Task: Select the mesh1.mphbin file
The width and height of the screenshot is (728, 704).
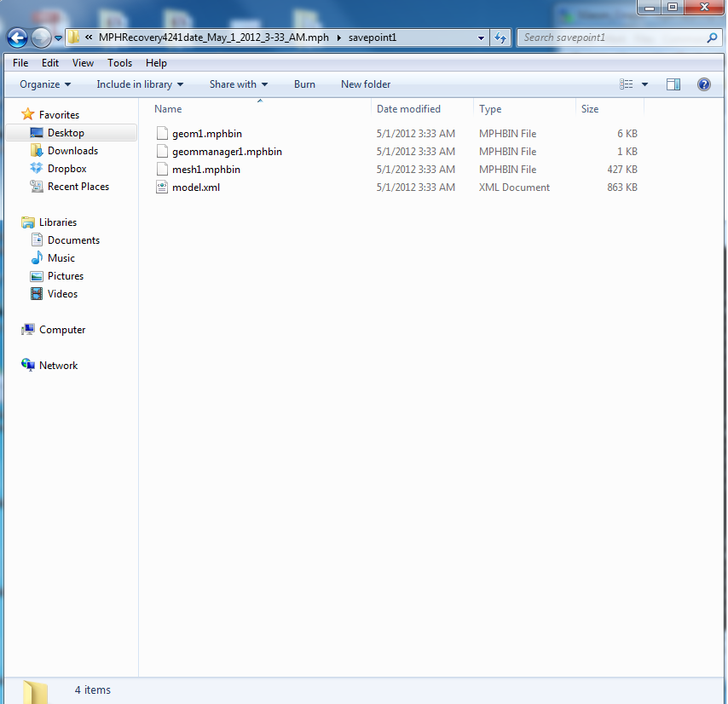Action: point(205,170)
